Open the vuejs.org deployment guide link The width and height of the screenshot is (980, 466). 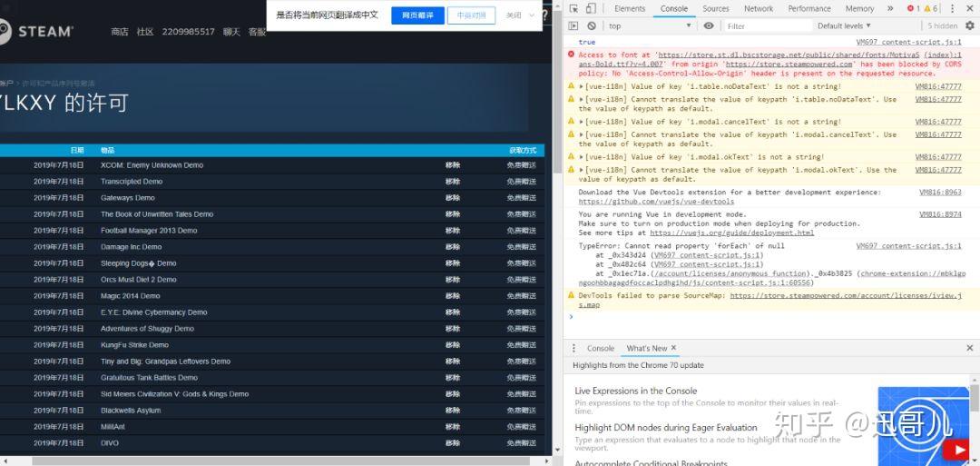731,233
